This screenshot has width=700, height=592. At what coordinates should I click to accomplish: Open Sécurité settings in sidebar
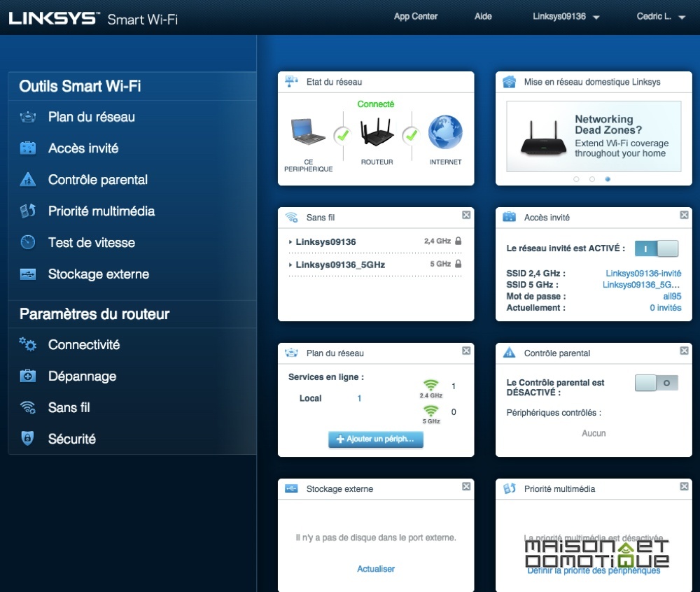click(x=72, y=439)
